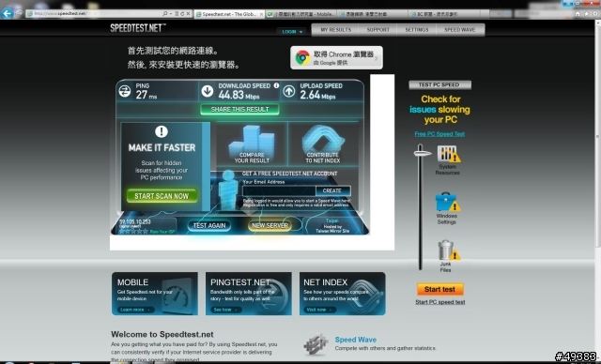601x364 pixels.
Task: Click the Ping arrows icon
Action: click(x=125, y=91)
